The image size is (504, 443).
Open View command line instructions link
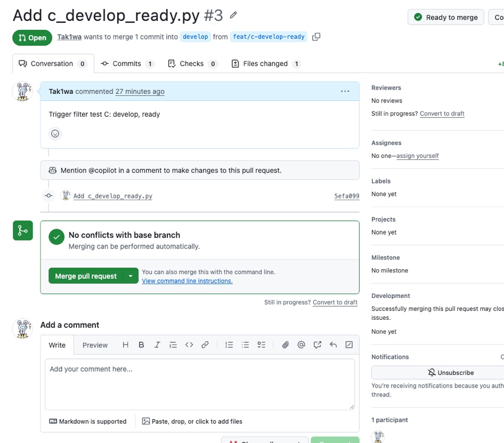click(x=188, y=281)
